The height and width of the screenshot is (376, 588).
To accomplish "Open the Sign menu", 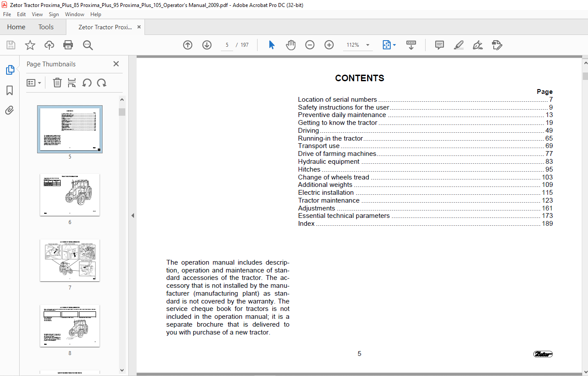I will [54, 14].
